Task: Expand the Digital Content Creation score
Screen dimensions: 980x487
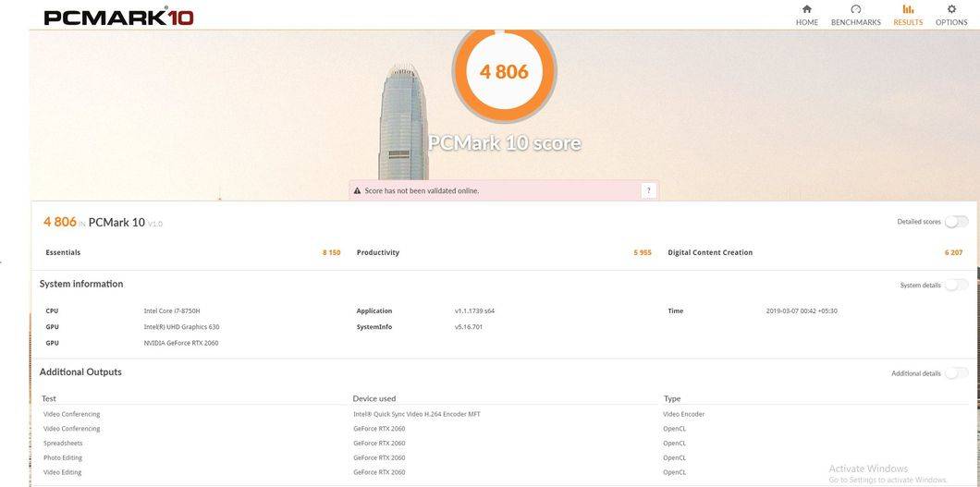Action: coord(815,253)
